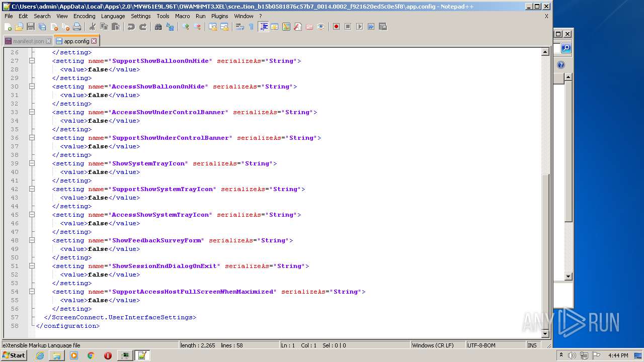Run a macro multiple times icon
This screenshot has height=362, width=644.
[371, 27]
